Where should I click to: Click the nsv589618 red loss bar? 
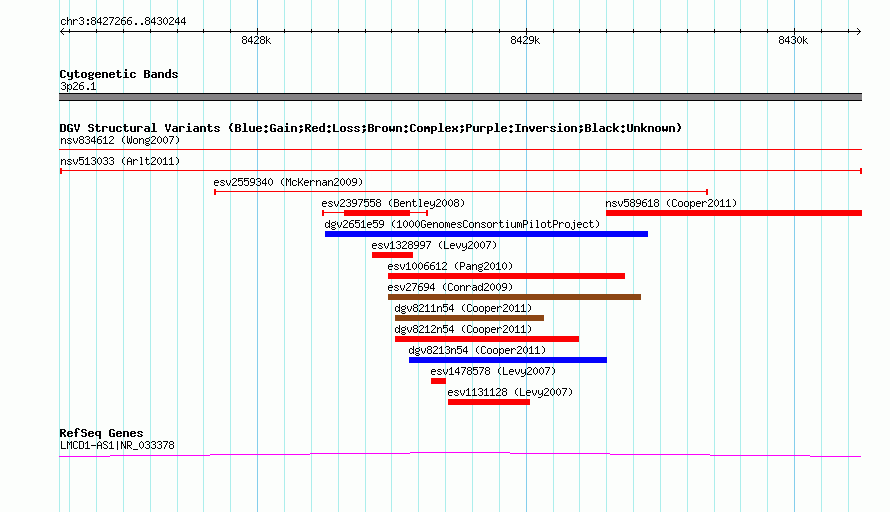pos(734,213)
